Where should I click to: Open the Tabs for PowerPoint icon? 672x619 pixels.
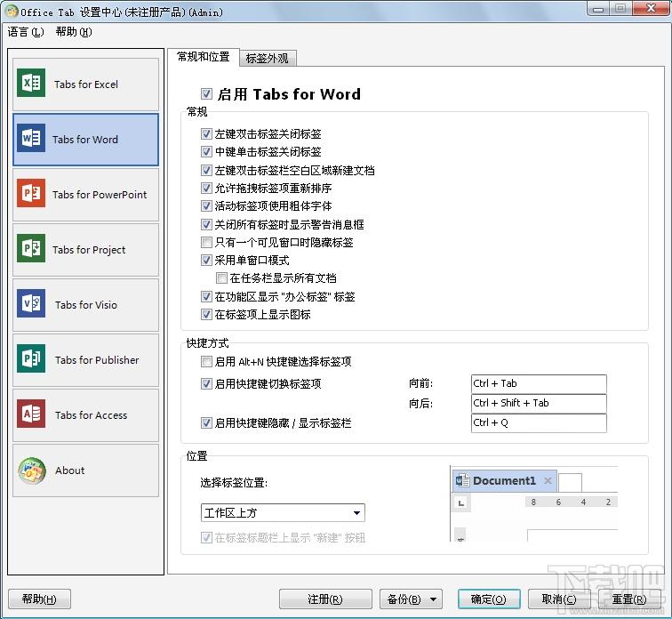[x=31, y=193]
